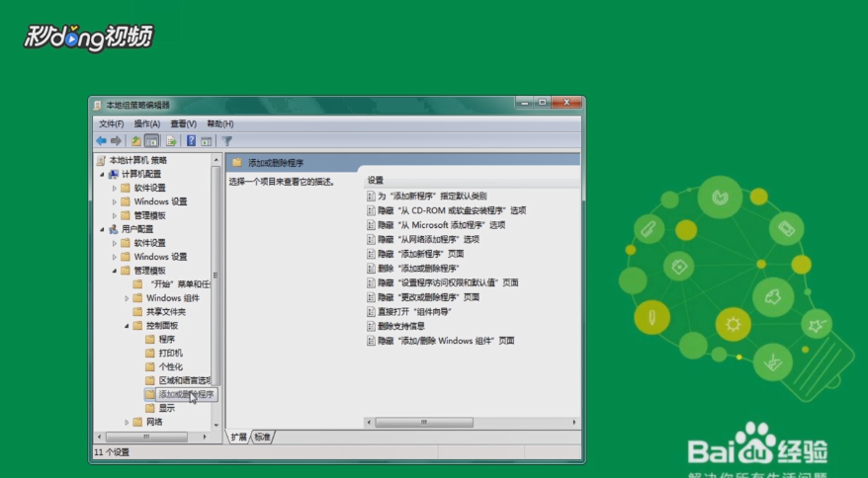
Task: Switch to the 标准 tab
Action: point(262,438)
